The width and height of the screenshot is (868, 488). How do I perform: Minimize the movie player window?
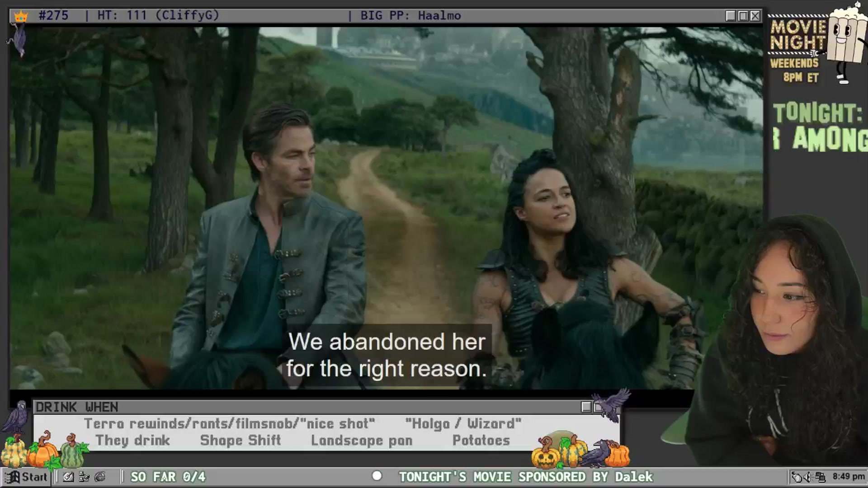pos(731,16)
